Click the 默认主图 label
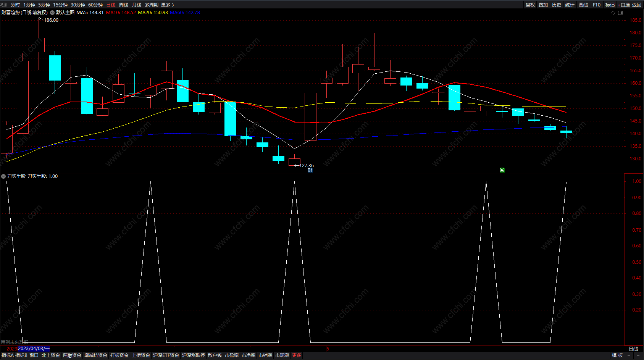This screenshot has height=360, width=644. 65,13
